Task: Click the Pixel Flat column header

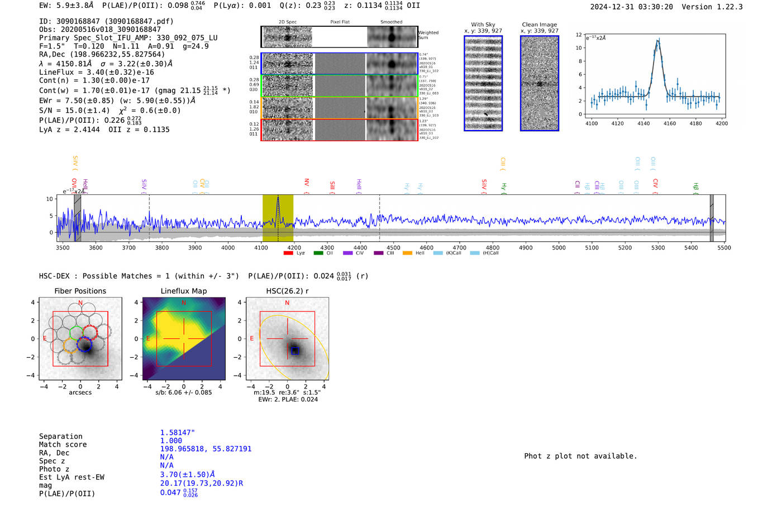Action: pyautogui.click(x=340, y=22)
